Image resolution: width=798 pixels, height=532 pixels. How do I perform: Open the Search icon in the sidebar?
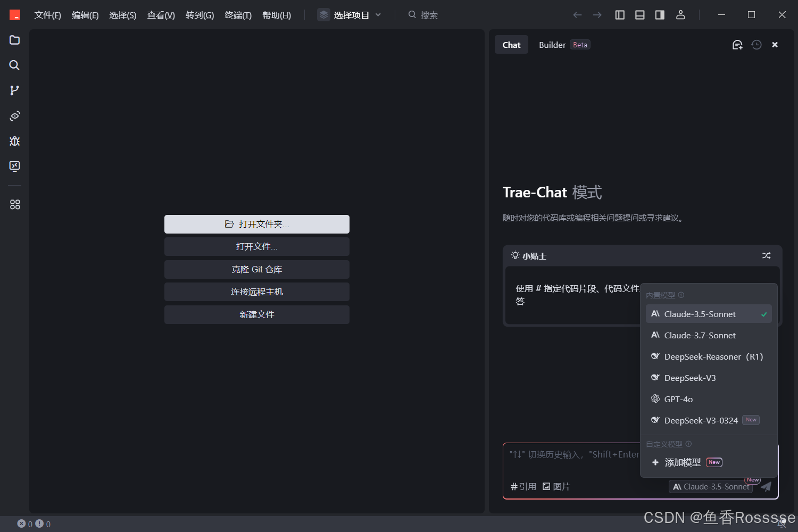click(x=15, y=65)
